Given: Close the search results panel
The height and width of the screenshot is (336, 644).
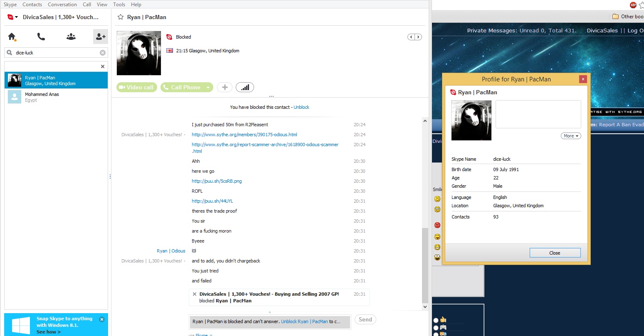Looking at the screenshot, I should coord(103,66).
